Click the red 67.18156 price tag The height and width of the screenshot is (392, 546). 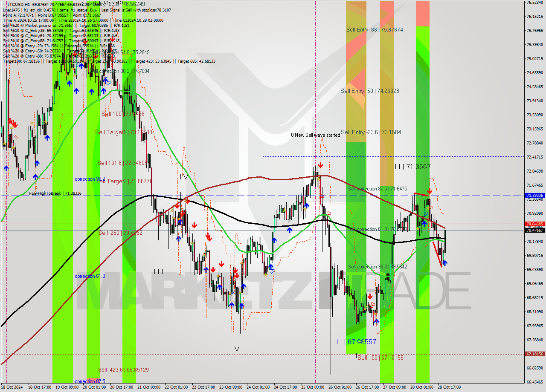534,354
